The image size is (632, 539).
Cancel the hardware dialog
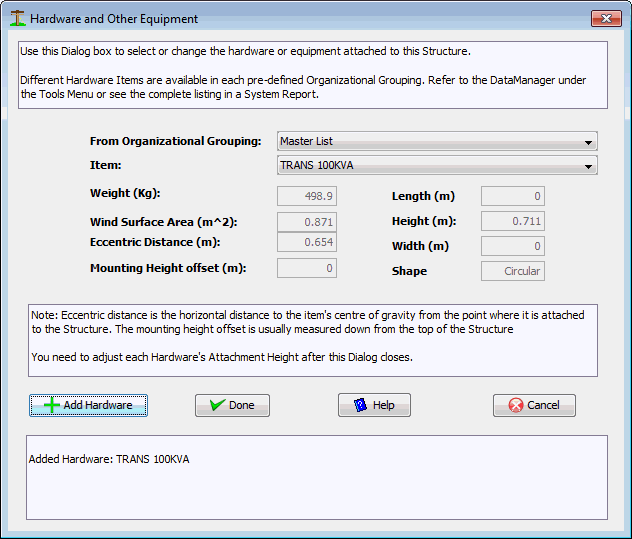[534, 405]
